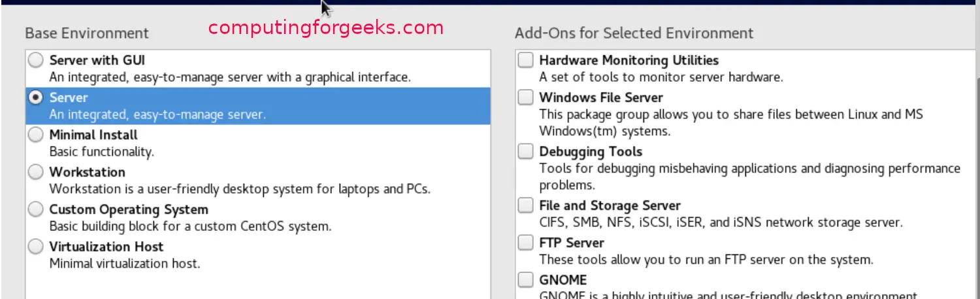Choose Custom Operating System radio button

36,209
